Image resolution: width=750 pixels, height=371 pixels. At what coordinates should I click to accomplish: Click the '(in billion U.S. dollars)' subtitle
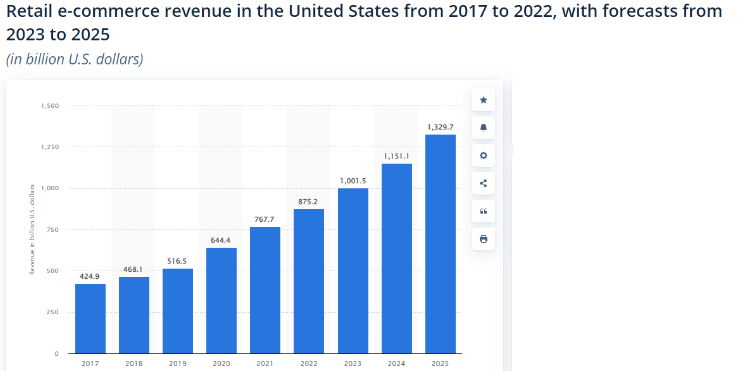coord(75,59)
